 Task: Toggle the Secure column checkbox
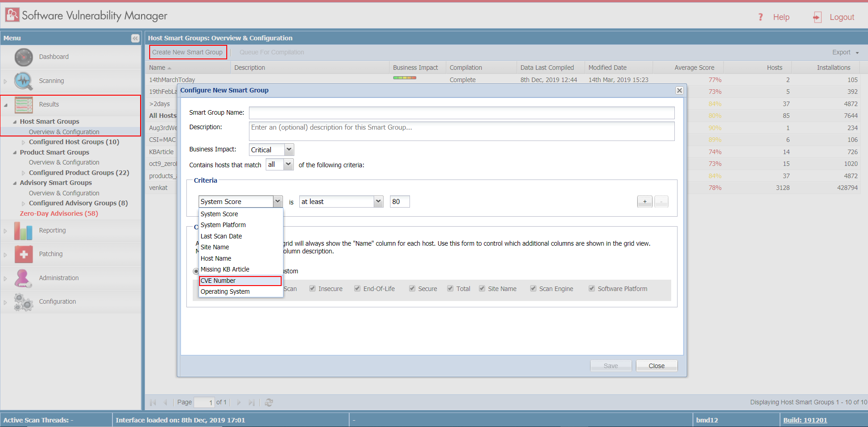[x=412, y=289]
